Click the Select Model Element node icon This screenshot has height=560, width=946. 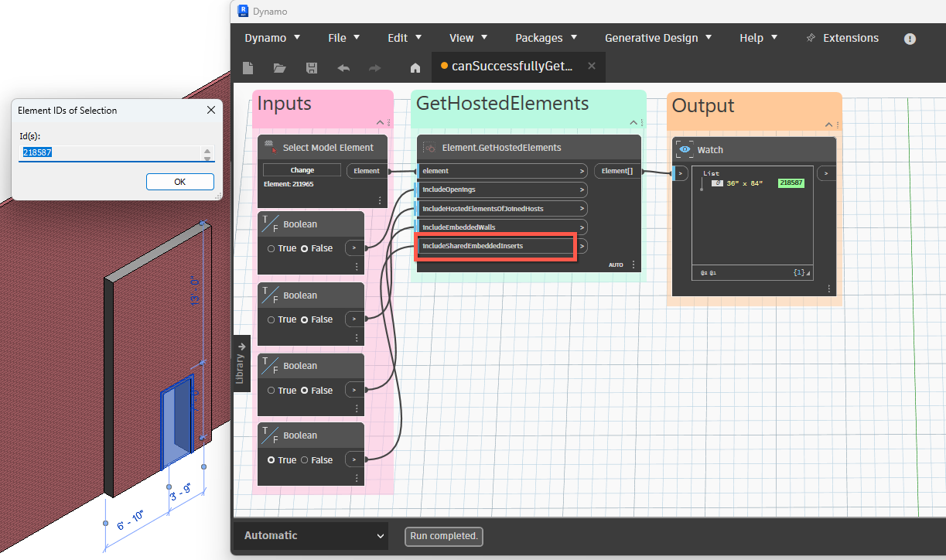click(270, 147)
